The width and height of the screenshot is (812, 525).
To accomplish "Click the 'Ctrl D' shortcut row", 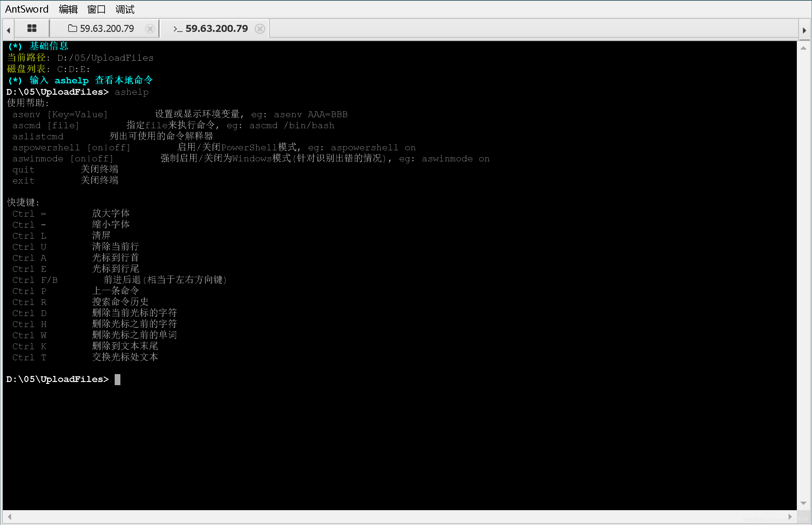I will pos(95,313).
